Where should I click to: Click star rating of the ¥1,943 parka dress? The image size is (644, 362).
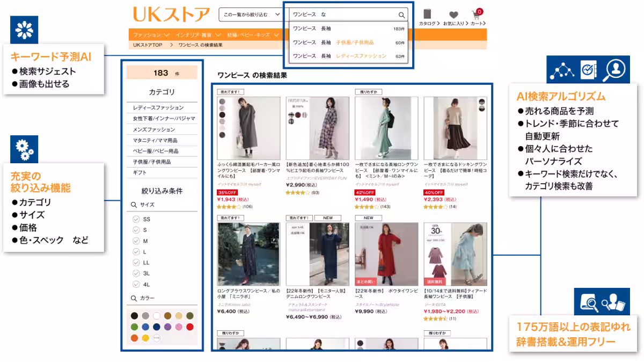[x=229, y=207]
